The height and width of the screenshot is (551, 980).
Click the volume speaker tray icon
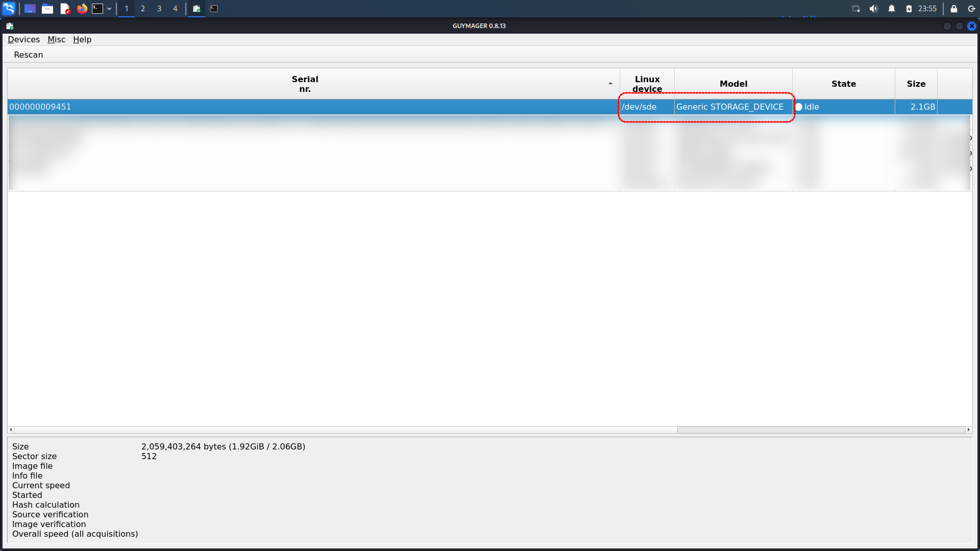coord(874,9)
